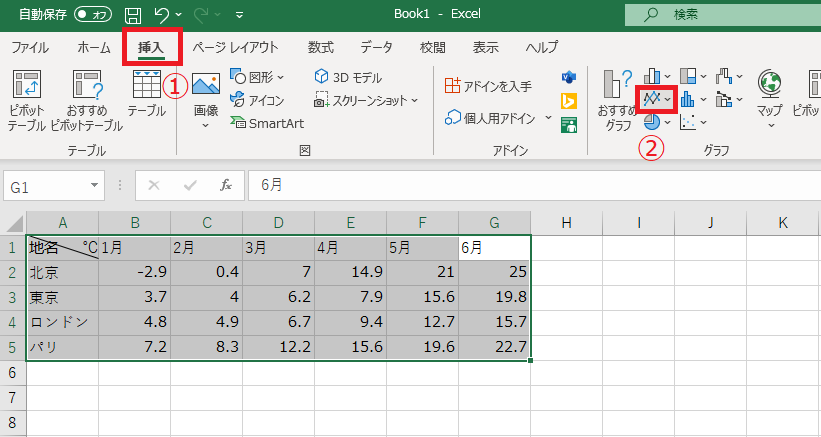
Task: Open the ヘルプ tab
Action: [542, 47]
